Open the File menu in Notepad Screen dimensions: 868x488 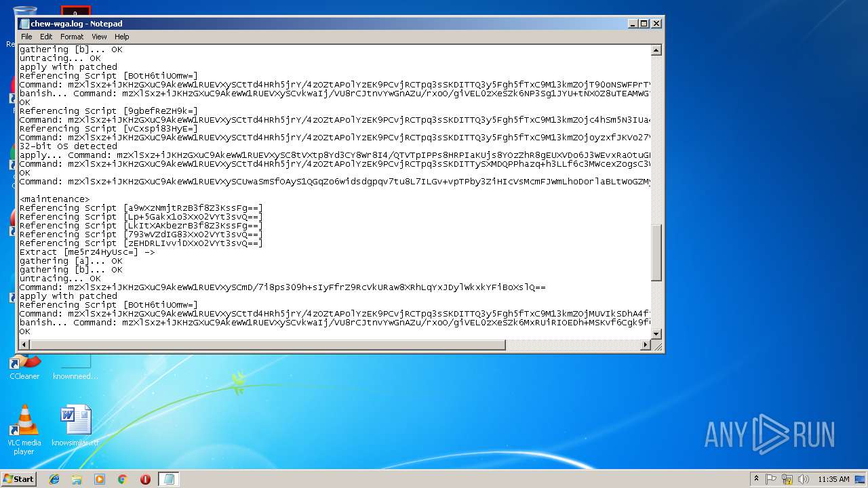click(x=26, y=37)
